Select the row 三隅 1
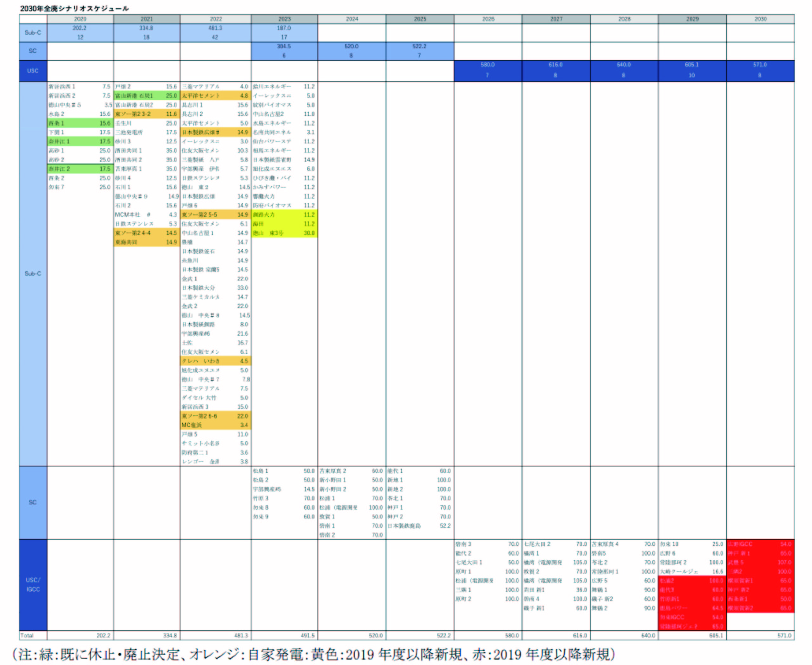 tap(488, 590)
